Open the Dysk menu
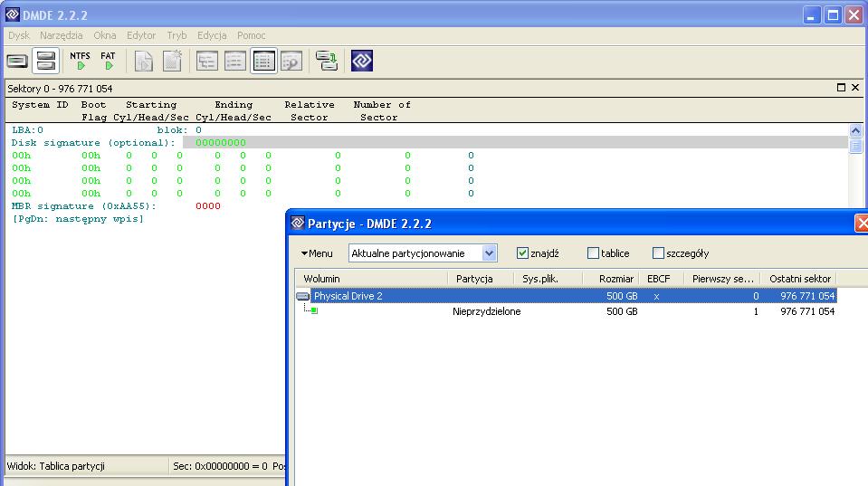 (x=19, y=35)
